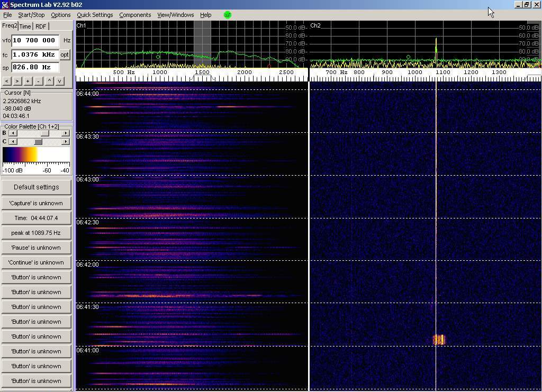The image size is (542, 392).
Task: Click the 'opt' button beside fc
Action: [65, 54]
